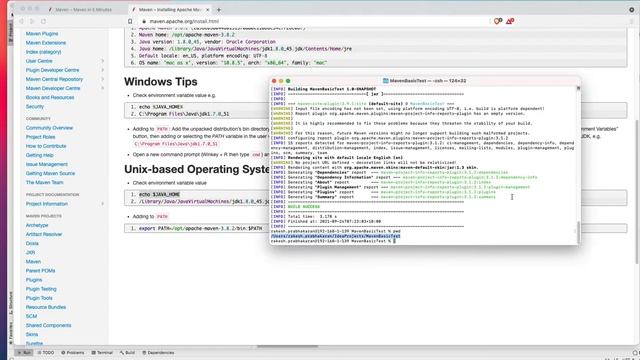
Task: Close the 'Maven – Installing Apache Maven' tab
Action: coord(207,9)
